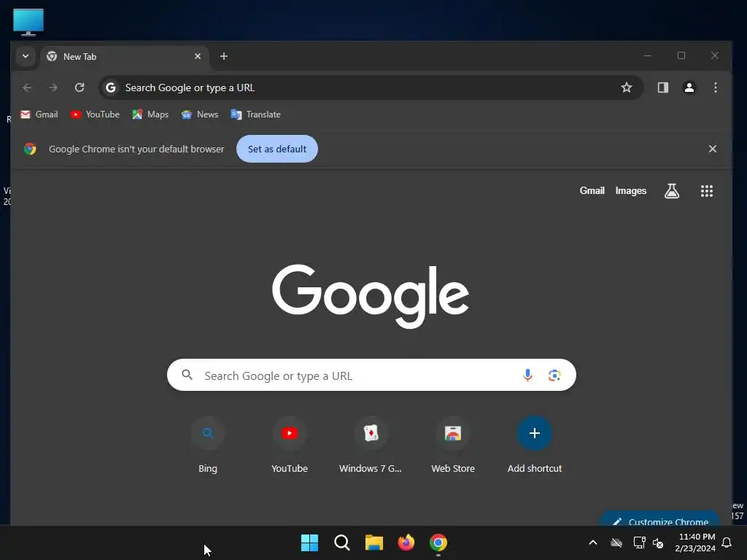This screenshot has height=560, width=747.
Task: Open File Explorer from taskbar
Action: point(374,542)
